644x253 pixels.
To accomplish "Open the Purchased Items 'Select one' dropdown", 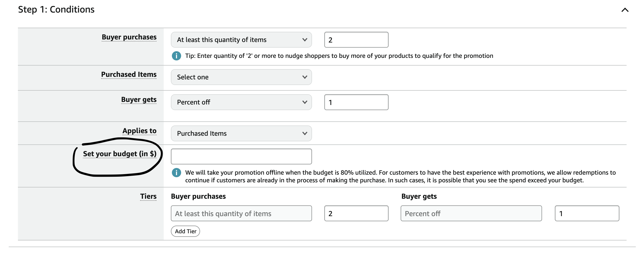I will coord(241,77).
